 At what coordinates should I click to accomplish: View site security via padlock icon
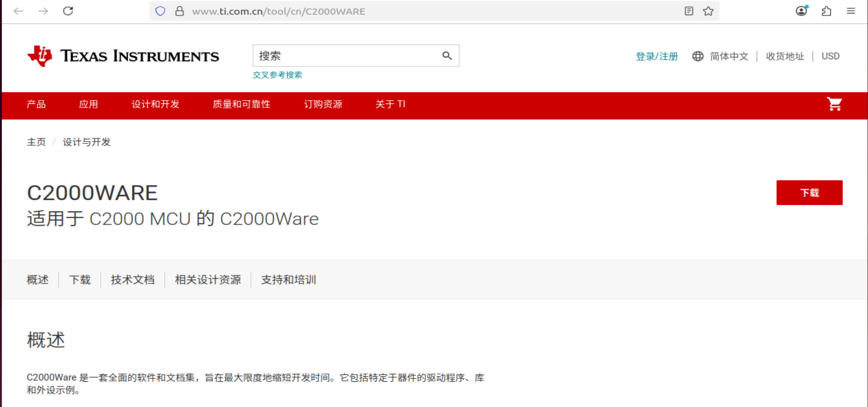tap(180, 11)
